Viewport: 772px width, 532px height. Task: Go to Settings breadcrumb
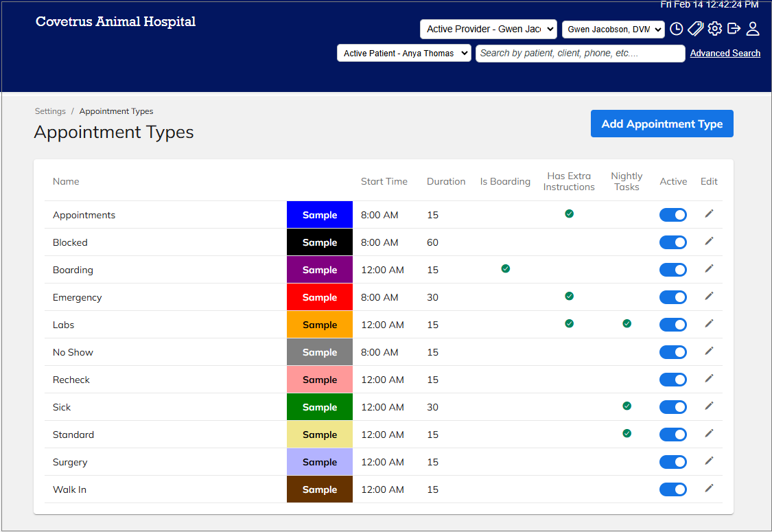pos(50,111)
